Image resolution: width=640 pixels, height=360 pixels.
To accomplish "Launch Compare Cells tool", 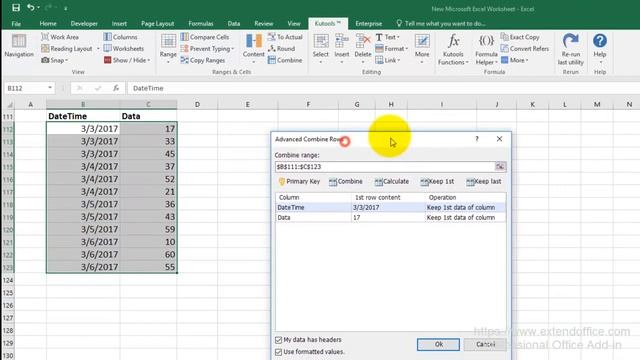I will point(205,37).
